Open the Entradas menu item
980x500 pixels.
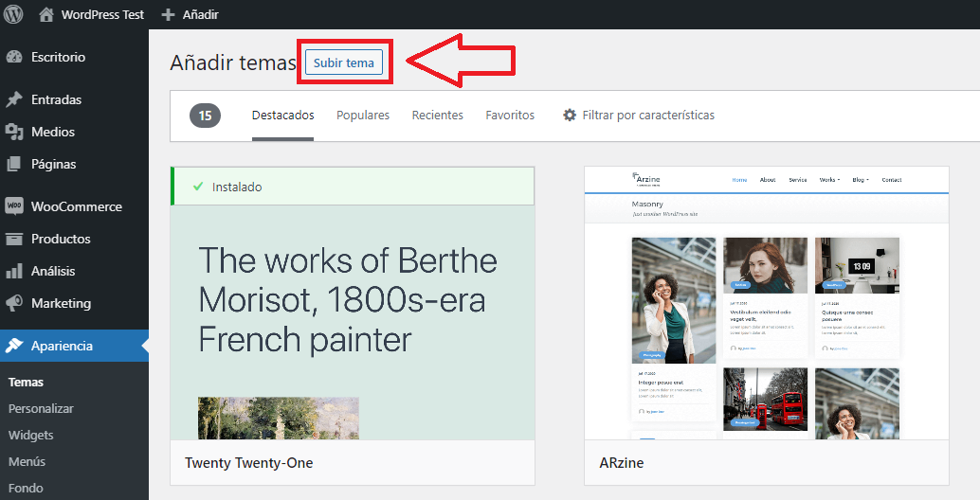pos(56,99)
